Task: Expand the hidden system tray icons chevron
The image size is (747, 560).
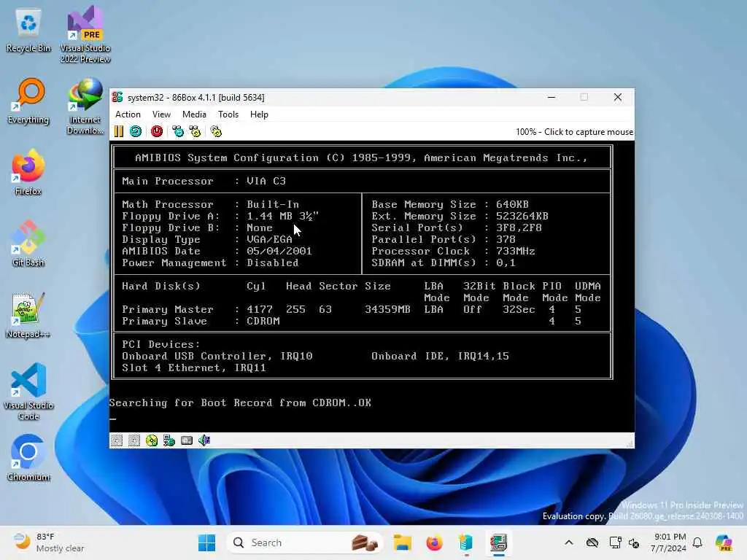Action: tap(569, 542)
